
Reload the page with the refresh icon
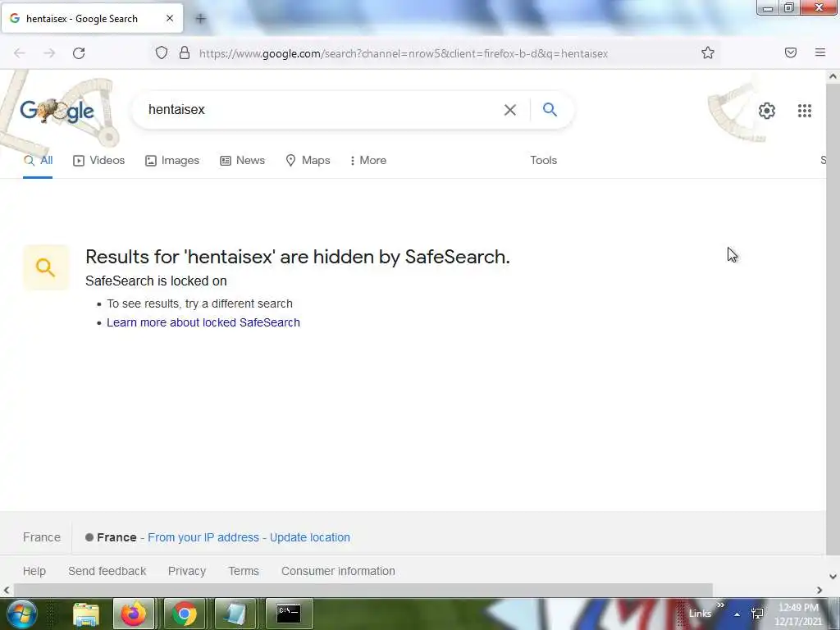(x=79, y=53)
